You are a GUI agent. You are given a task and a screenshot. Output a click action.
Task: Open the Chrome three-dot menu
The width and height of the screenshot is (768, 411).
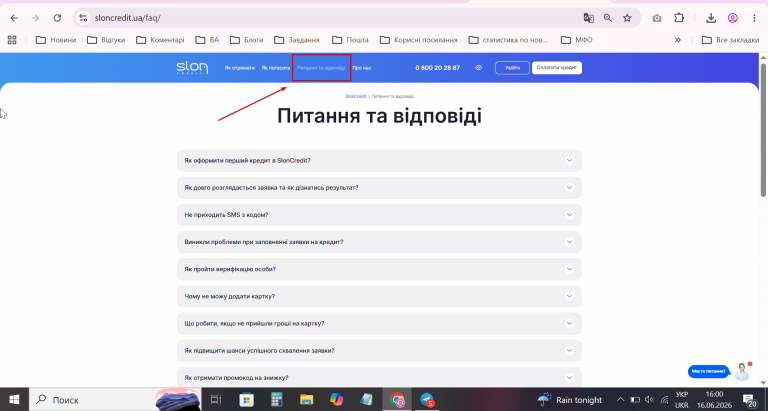click(x=754, y=18)
